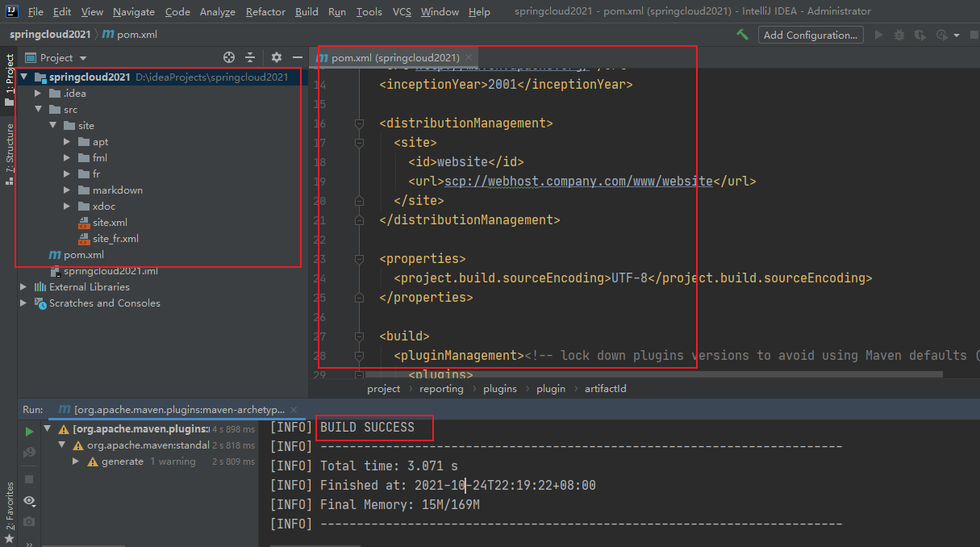Open the File menu
Viewport: 980px width, 547px height.
click(35, 11)
